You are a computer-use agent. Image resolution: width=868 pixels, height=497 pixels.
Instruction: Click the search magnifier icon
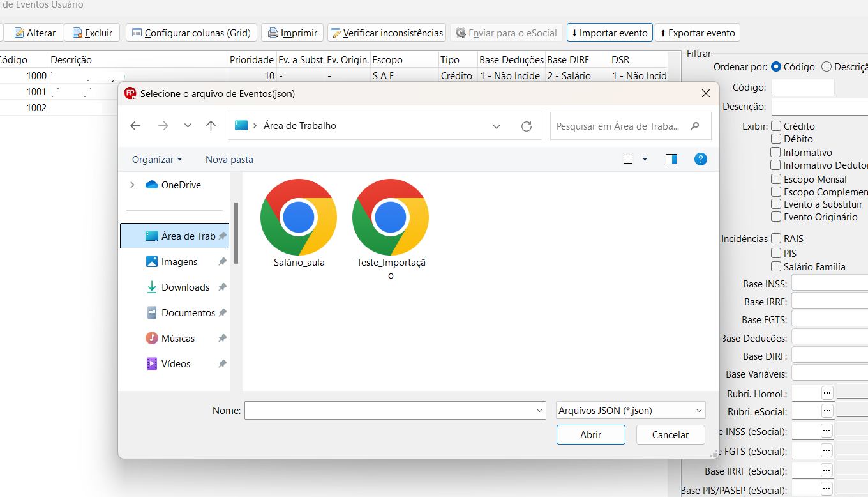click(695, 126)
